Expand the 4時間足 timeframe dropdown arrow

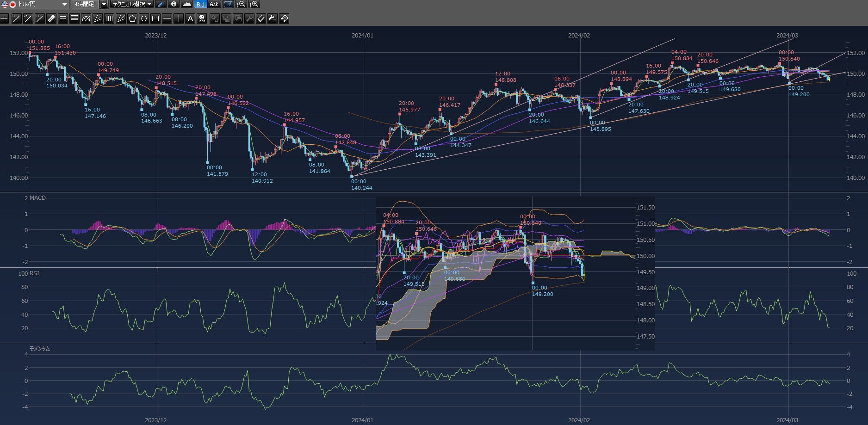tap(104, 4)
